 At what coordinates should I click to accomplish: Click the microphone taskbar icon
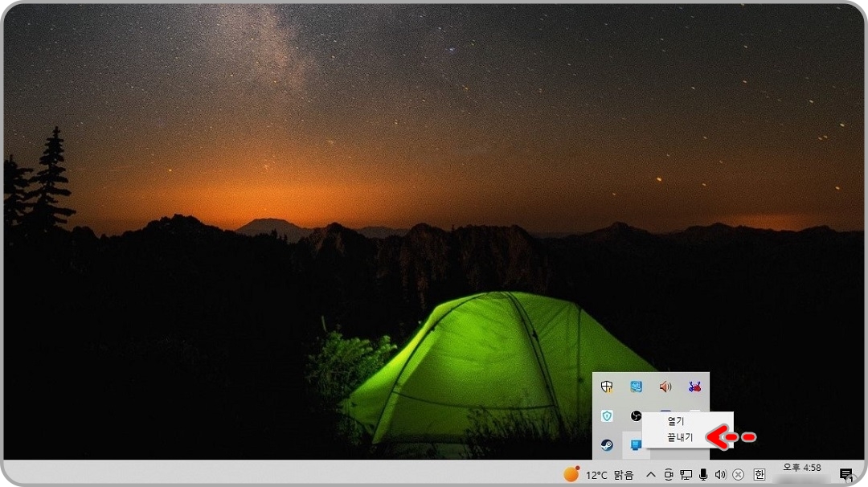click(x=703, y=475)
